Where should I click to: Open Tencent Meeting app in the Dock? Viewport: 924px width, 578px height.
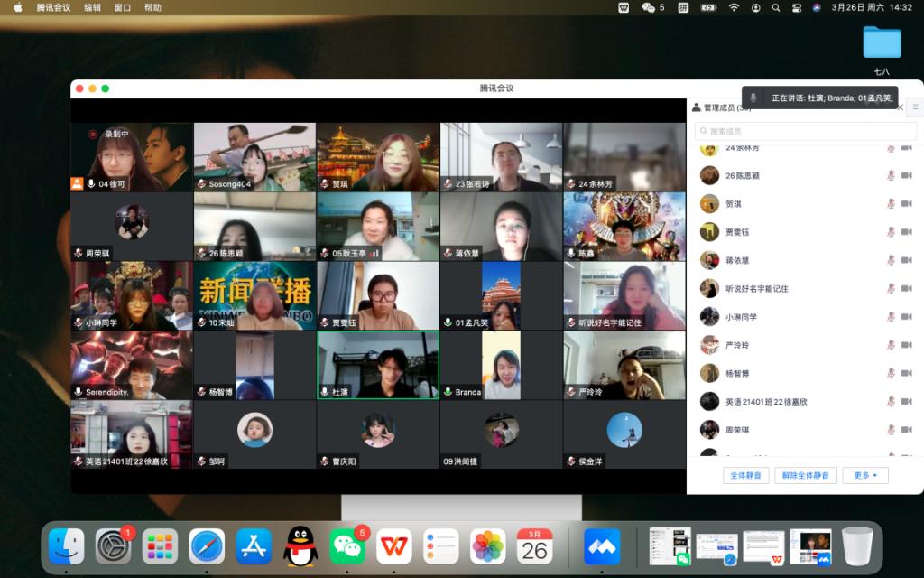click(x=602, y=546)
